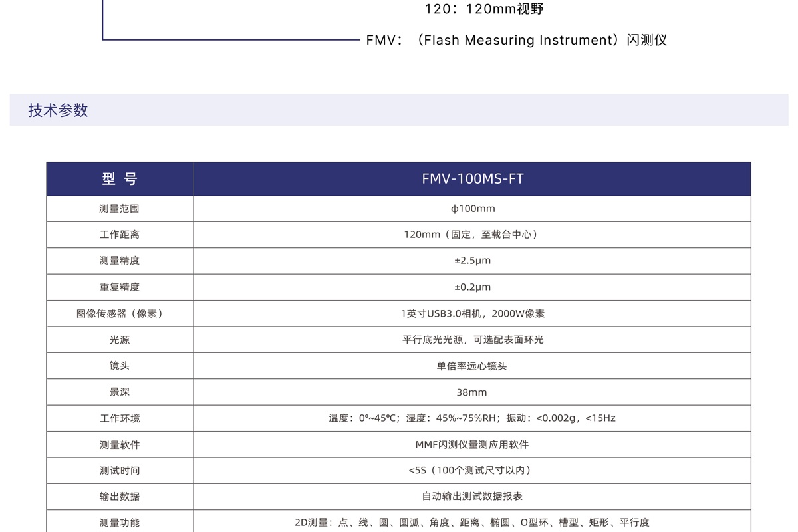Click the 'MMF闪测仪量测应用软件' value
Image resolution: width=798 pixels, height=532 pixels.
click(472, 444)
